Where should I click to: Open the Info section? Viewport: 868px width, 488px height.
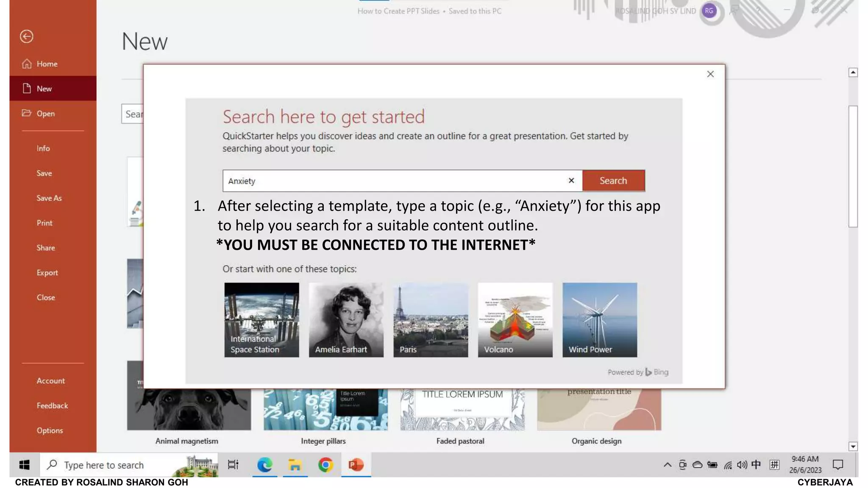tap(43, 148)
